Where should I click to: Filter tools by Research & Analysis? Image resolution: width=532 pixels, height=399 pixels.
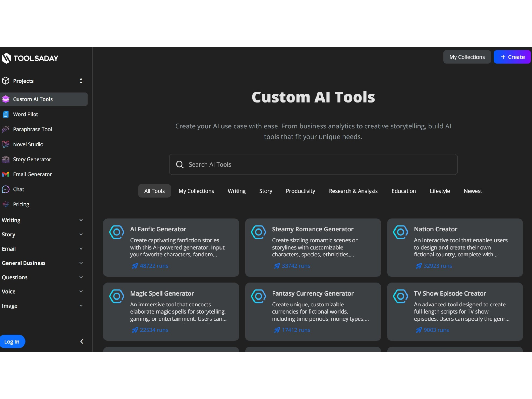[353, 191]
